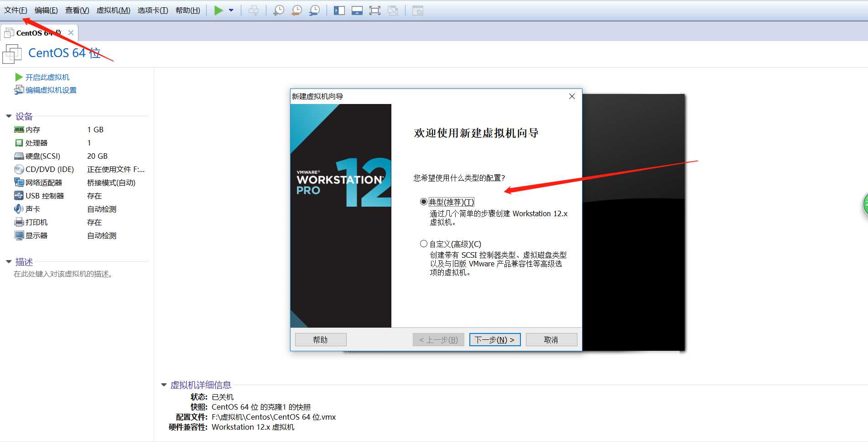Viewport: 868px width, 442px height.
Task: Select the 网络适配器 device icon
Action: point(19,182)
